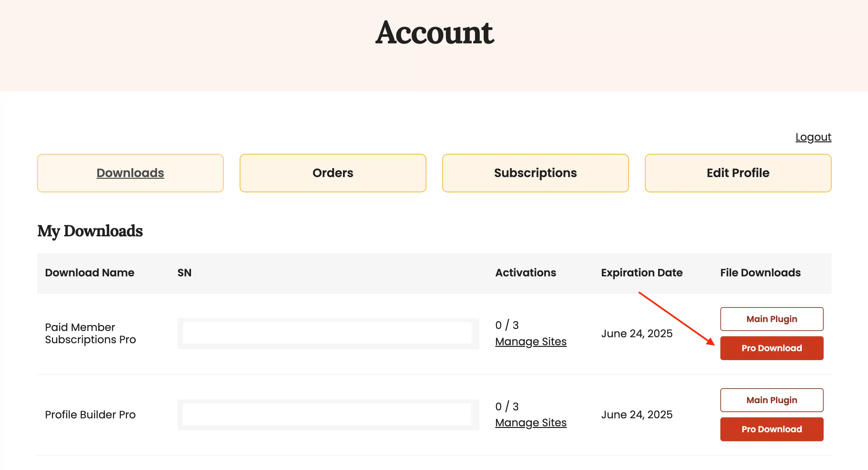Click '0 / 3' activations for Profile Builder Pro

(506, 406)
